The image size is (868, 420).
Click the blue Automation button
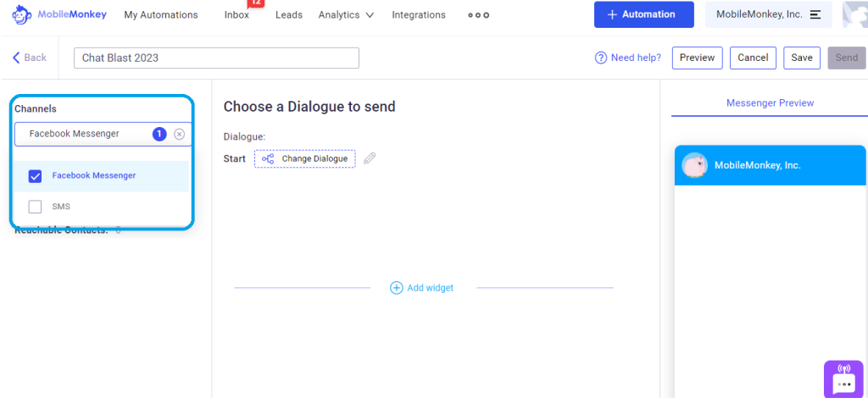(x=644, y=14)
